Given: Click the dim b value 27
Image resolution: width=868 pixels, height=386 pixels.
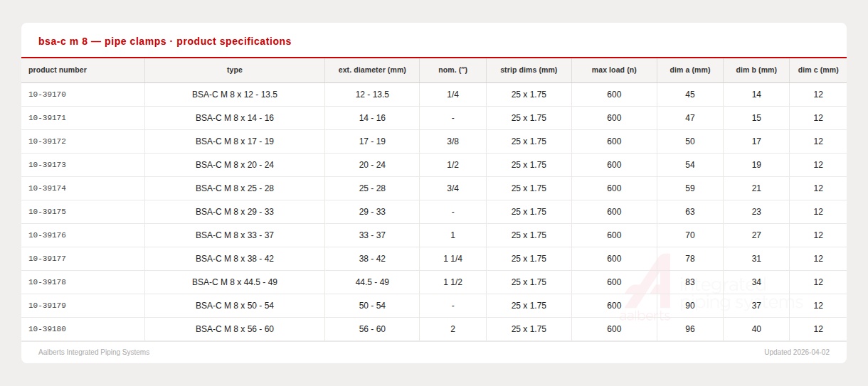Looking at the screenshot, I should [756, 235].
